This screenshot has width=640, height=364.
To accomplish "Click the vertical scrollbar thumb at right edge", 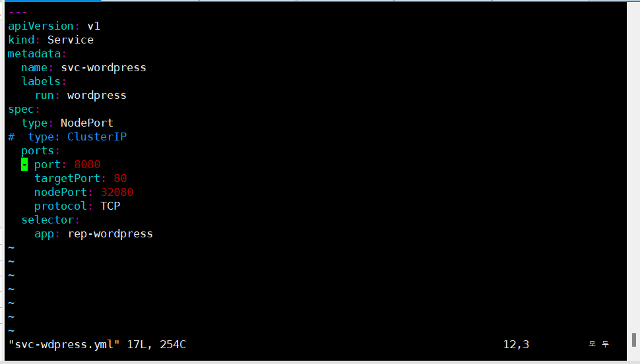I will 634,340.
